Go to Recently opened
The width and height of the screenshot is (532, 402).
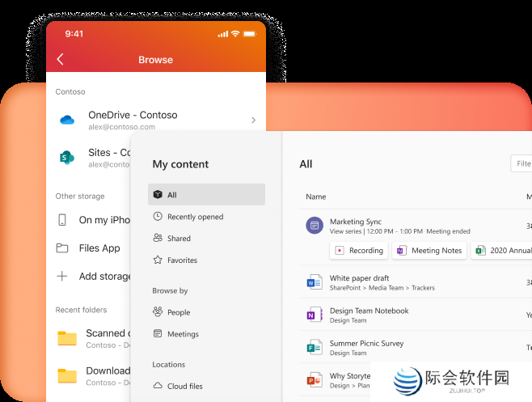pyautogui.click(x=195, y=217)
